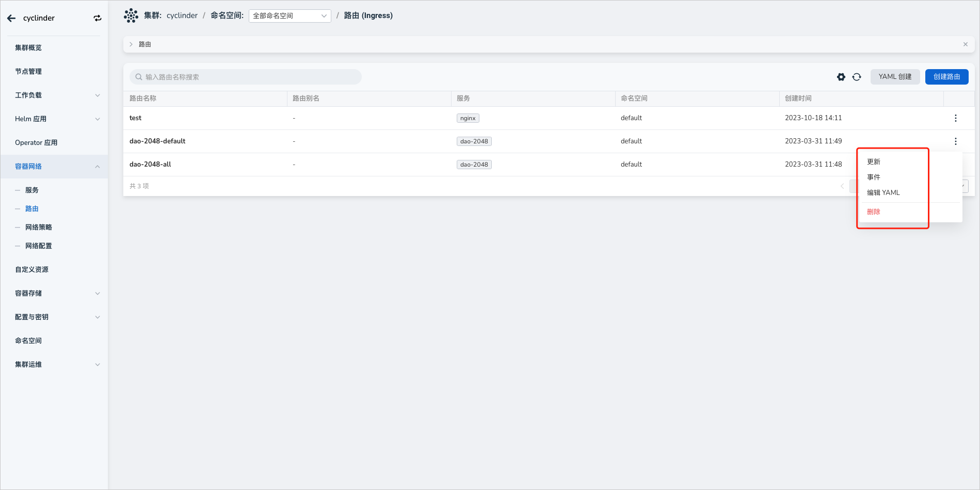Image resolution: width=980 pixels, height=490 pixels.
Task: Expand the 配置与密钥 sidebar group
Action: pos(98,317)
